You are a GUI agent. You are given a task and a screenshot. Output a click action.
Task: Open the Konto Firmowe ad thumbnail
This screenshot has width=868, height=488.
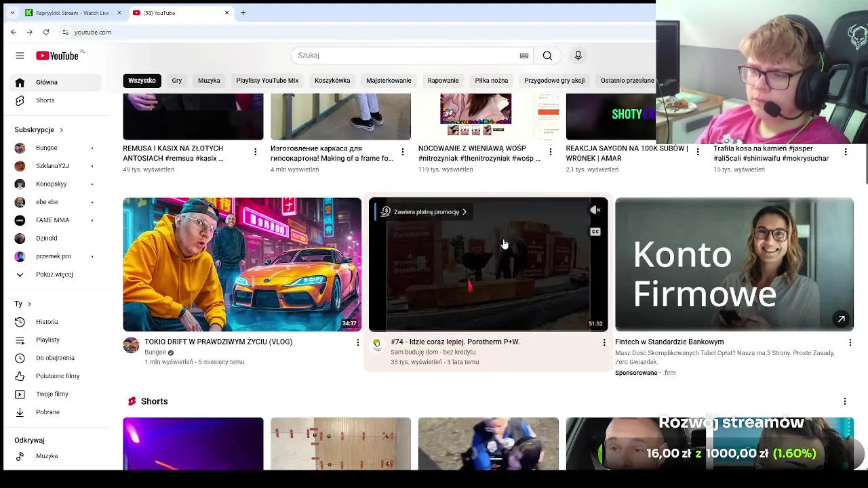[x=734, y=264]
